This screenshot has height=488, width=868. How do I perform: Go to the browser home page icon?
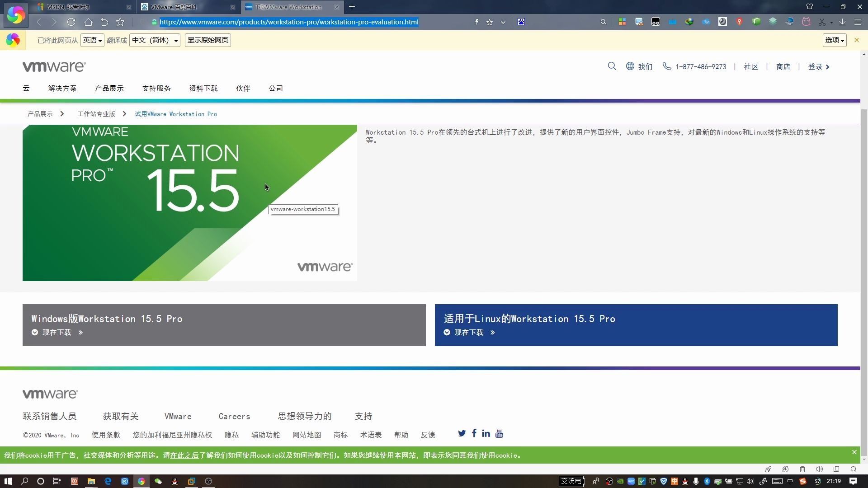(88, 22)
